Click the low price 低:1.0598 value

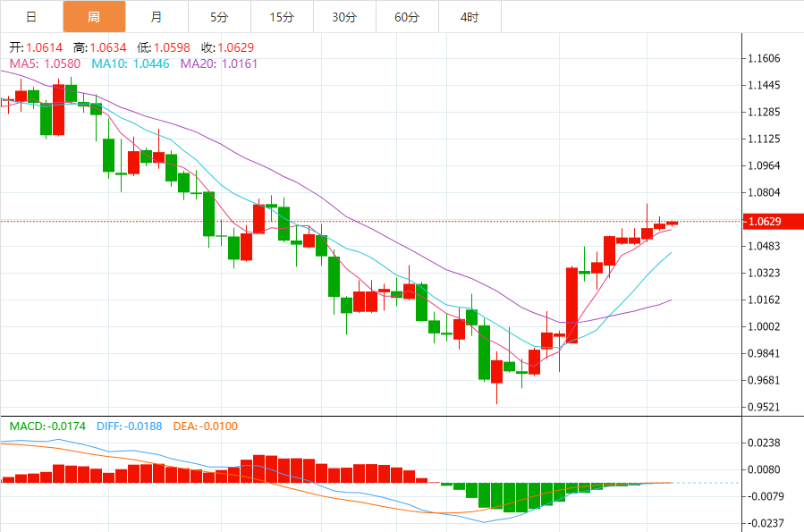164,47
